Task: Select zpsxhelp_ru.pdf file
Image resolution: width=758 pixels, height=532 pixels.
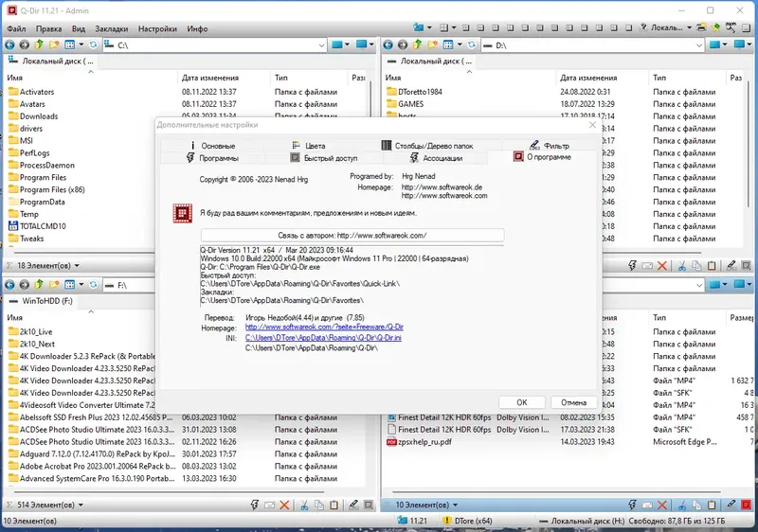Action: point(419,442)
